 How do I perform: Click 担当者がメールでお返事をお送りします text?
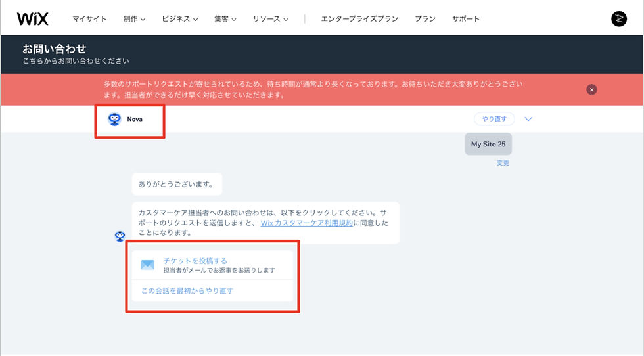(219, 270)
